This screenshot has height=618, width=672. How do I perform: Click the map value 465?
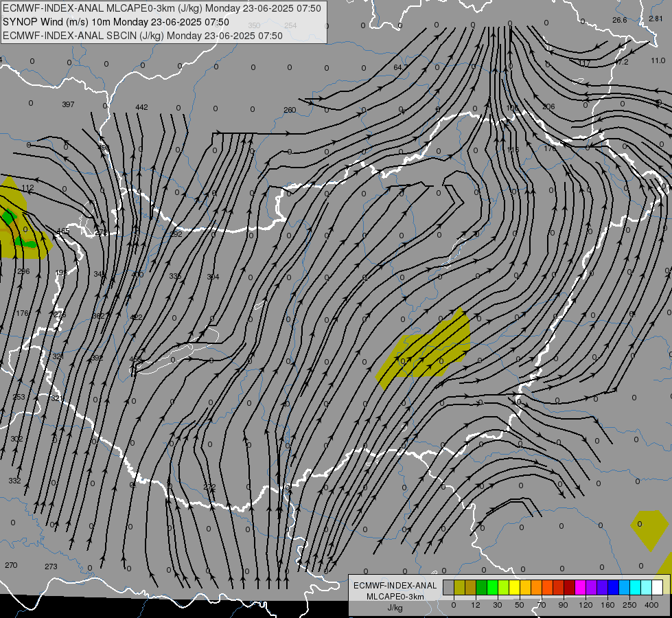pos(63,231)
